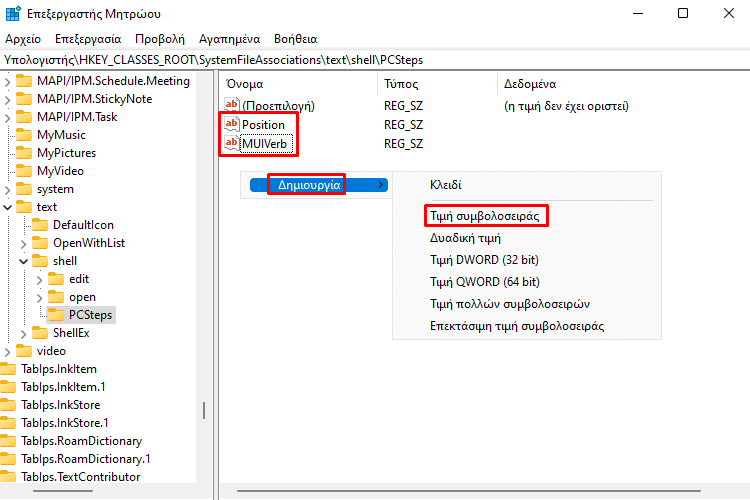Click the folder icon of TabIps.RoamDictionary
This screenshot has width=750, height=500.
tap(8, 441)
